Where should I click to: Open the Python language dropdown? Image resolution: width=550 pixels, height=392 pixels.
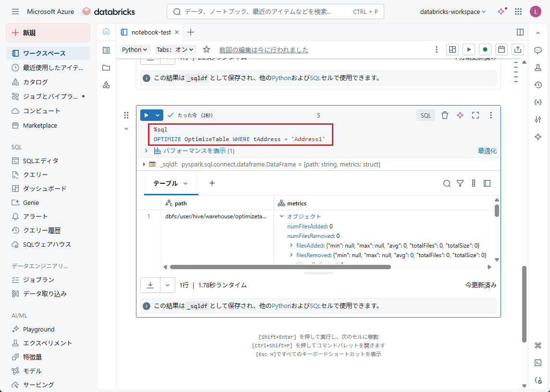click(x=135, y=49)
